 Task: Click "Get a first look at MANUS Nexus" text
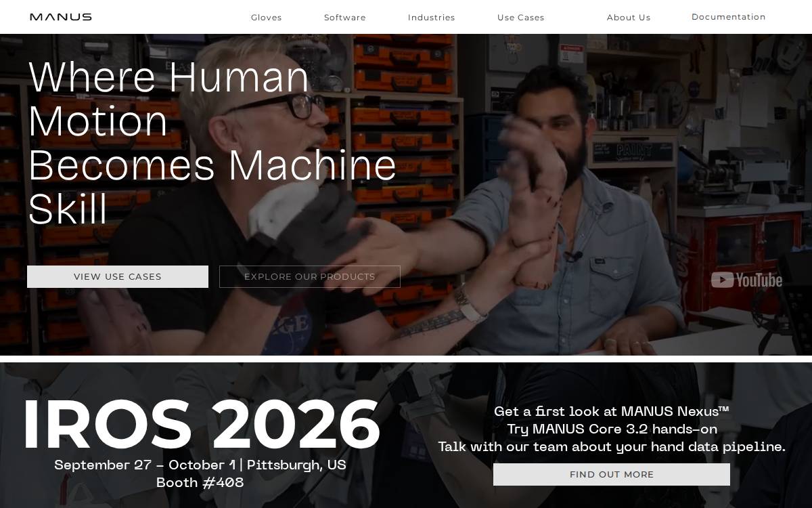coord(612,411)
